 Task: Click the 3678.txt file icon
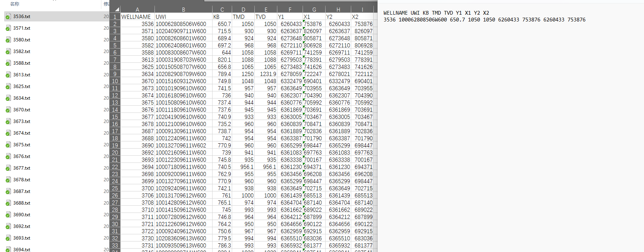pyautogui.click(x=8, y=180)
